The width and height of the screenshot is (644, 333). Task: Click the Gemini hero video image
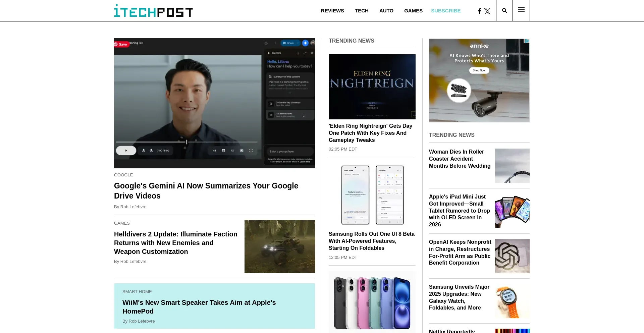click(214, 103)
